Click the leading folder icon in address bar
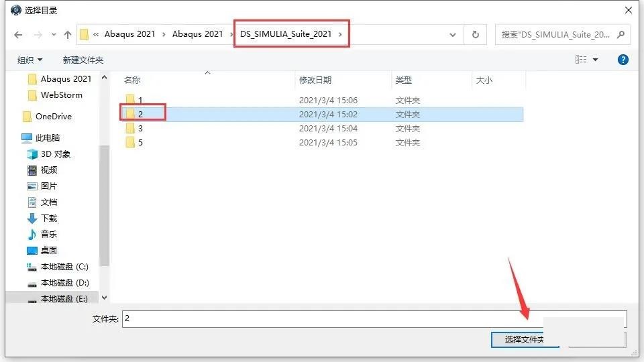The width and height of the screenshot is (644, 362). point(84,34)
